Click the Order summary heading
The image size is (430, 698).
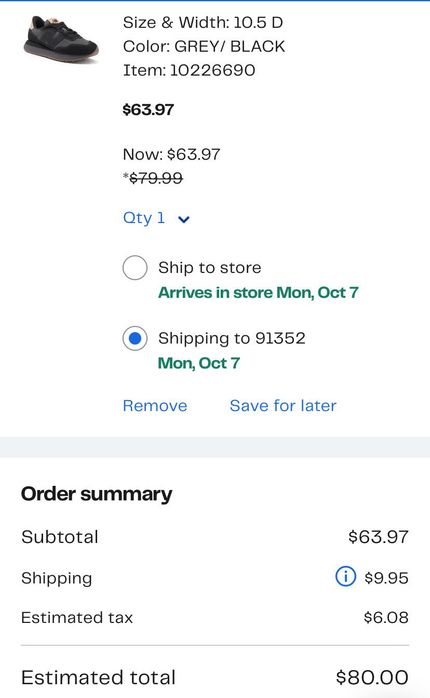[x=97, y=494]
